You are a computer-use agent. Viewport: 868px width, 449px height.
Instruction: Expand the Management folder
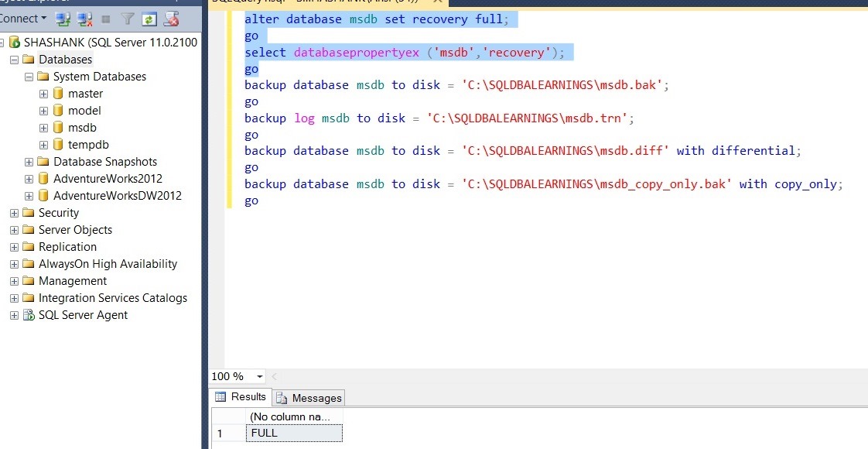pos(15,282)
